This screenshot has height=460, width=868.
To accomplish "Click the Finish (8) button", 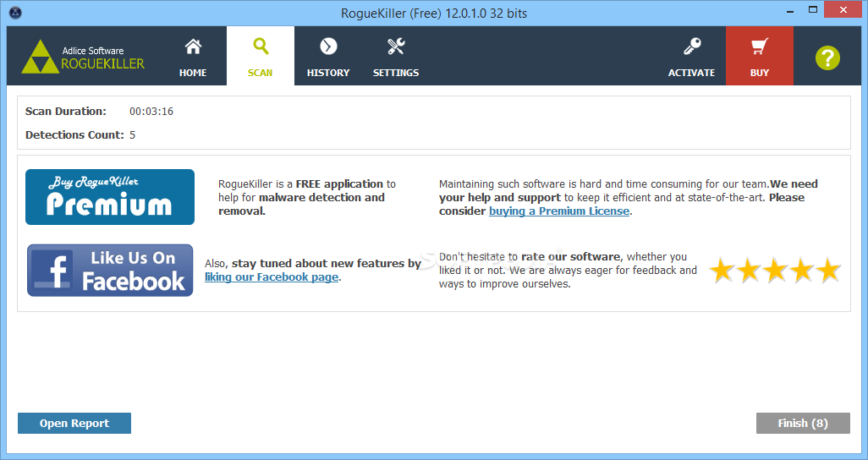I will click(803, 423).
